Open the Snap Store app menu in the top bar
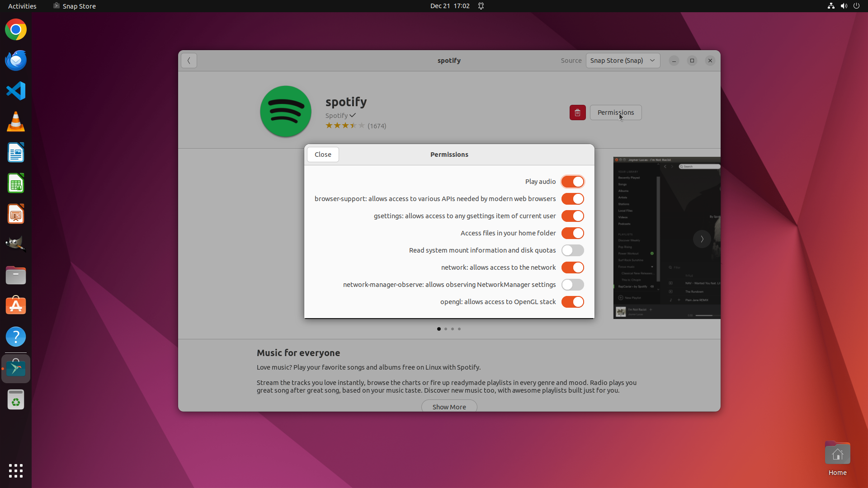Viewport: 868px width, 488px height. tap(75, 6)
